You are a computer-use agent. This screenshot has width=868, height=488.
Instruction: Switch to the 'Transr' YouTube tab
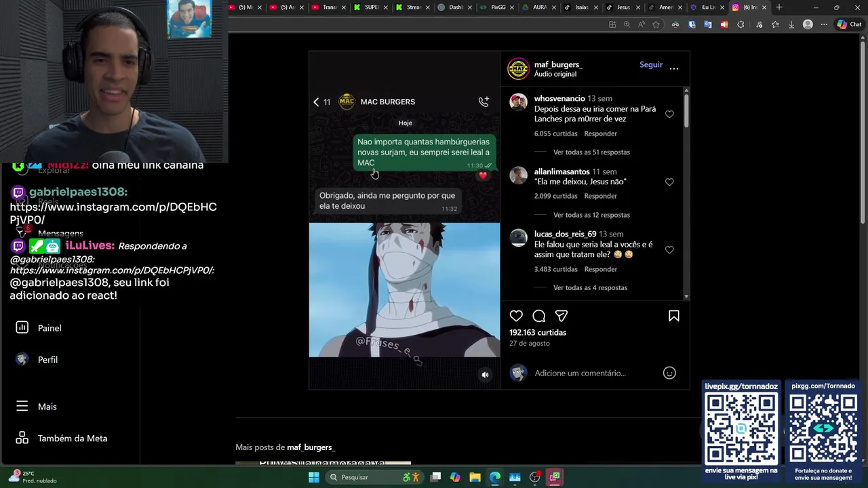pos(328,7)
